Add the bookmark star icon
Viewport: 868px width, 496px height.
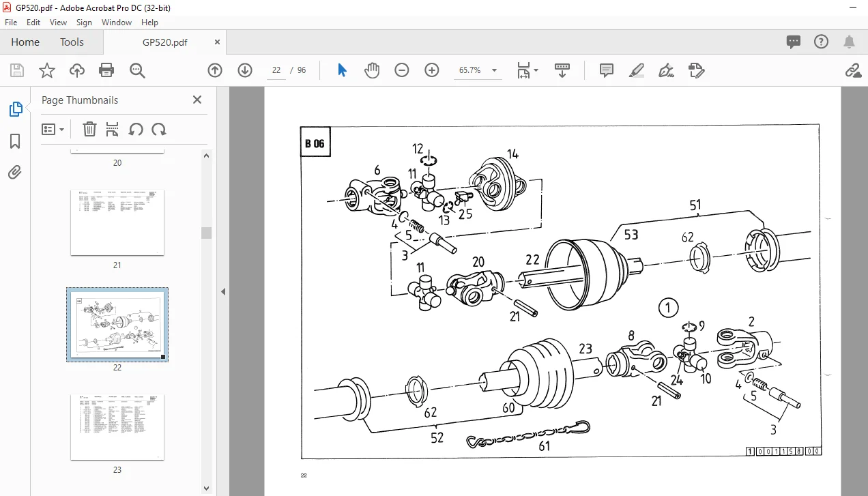pyautogui.click(x=46, y=70)
